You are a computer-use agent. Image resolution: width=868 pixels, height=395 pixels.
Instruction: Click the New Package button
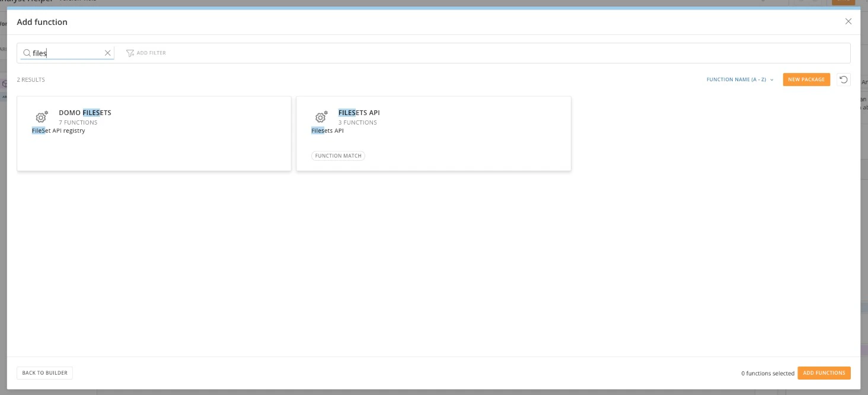806,79
